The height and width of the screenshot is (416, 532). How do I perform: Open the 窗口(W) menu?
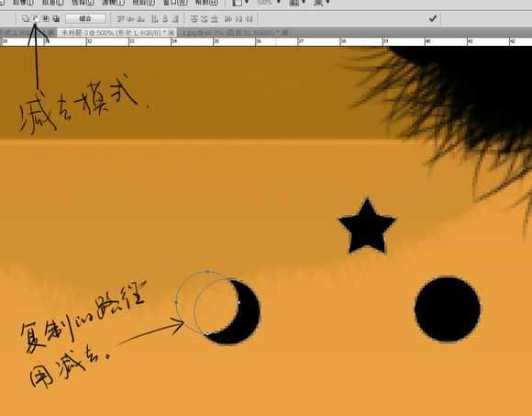[175, 3]
